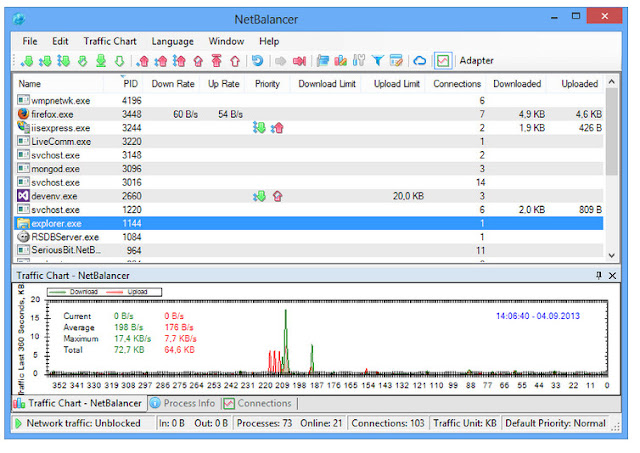Screen dimensions: 640x453
Task: Open the blue window list toolbar icon
Action: (x=323, y=61)
